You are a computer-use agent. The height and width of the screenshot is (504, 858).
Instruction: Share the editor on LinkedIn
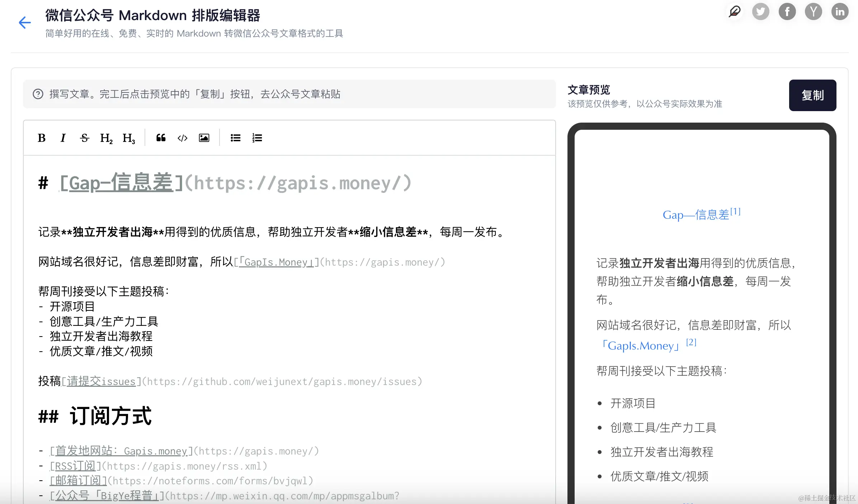click(x=840, y=11)
